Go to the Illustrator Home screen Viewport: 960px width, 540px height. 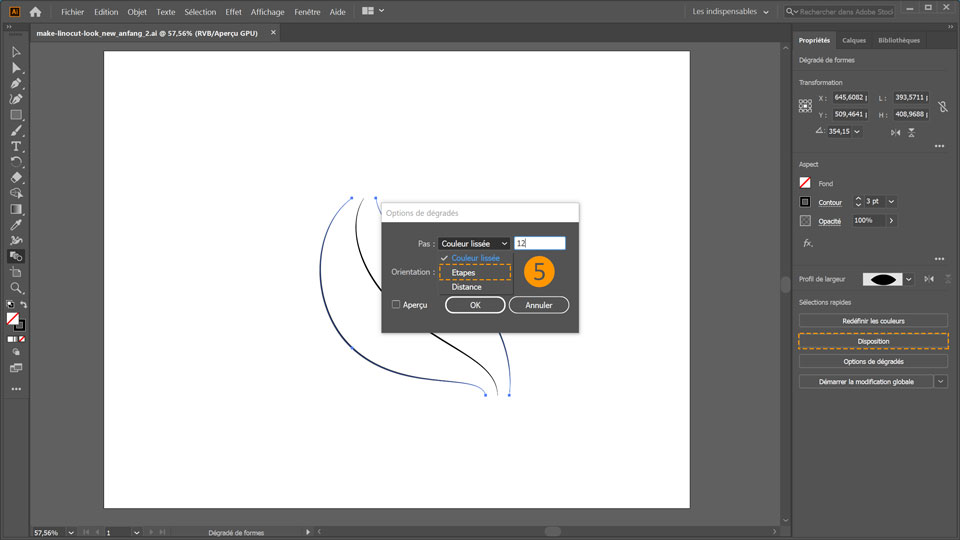pos(36,12)
